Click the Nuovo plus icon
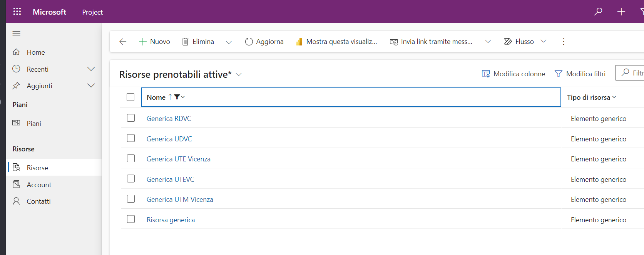This screenshot has height=255, width=644. [x=143, y=42]
